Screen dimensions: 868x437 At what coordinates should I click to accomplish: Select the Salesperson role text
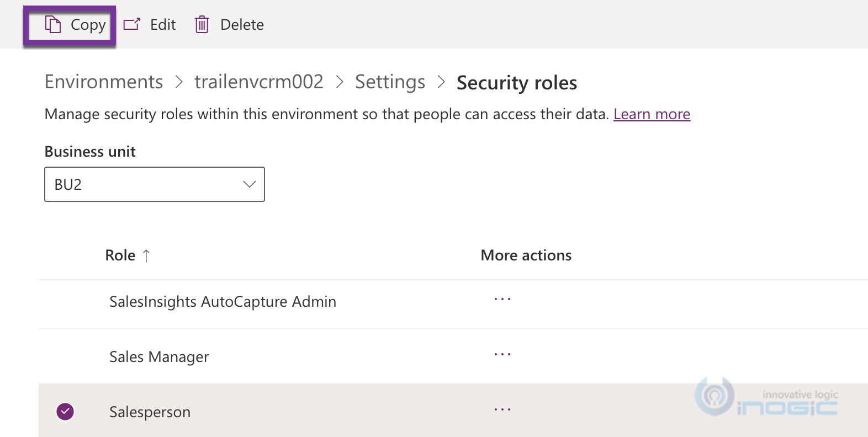click(150, 412)
